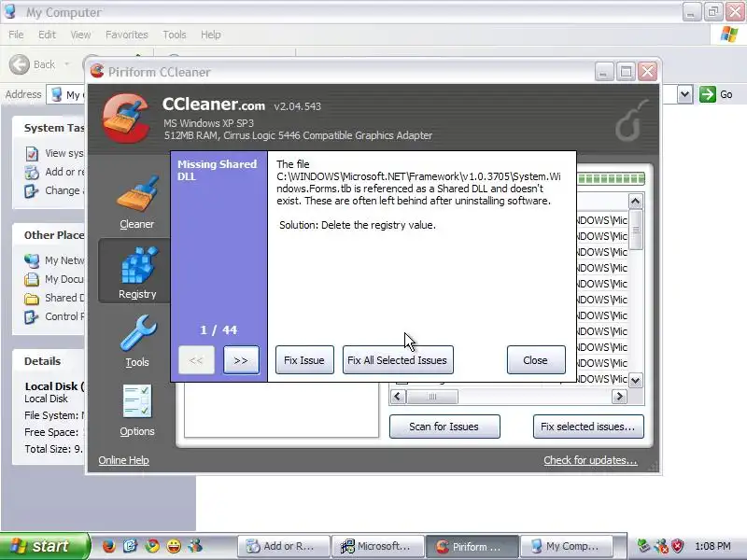Image resolution: width=747 pixels, height=560 pixels.
Task: Click Add or remove programs task icon
Action: [32, 173]
